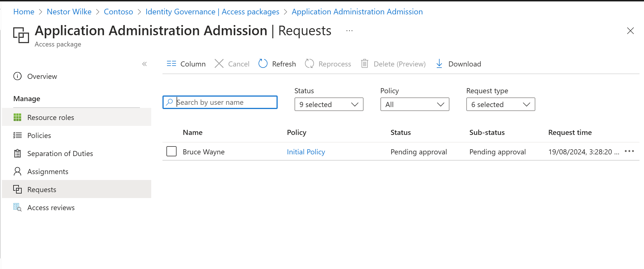Image resolution: width=644 pixels, height=269 pixels.
Task: Click the Cancel X icon in toolbar
Action: click(x=219, y=64)
